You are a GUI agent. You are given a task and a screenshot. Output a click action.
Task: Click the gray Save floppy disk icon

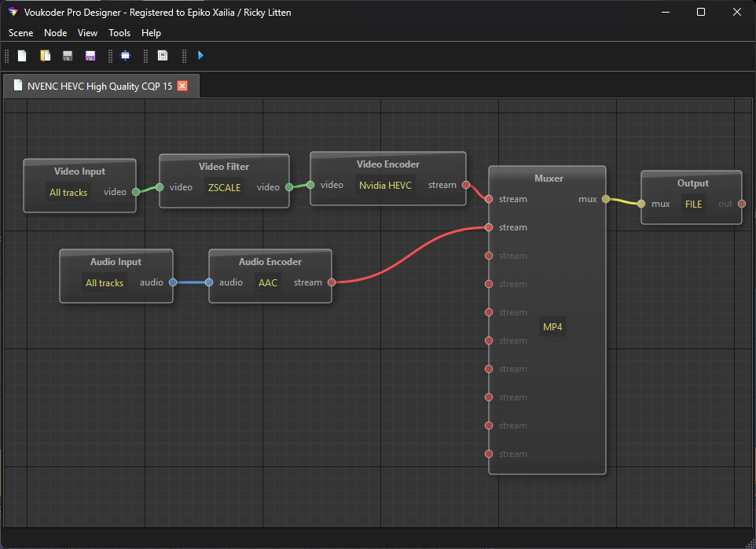coord(68,56)
